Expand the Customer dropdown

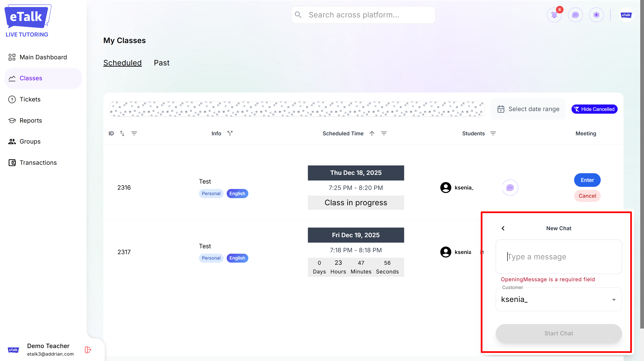coord(613,300)
